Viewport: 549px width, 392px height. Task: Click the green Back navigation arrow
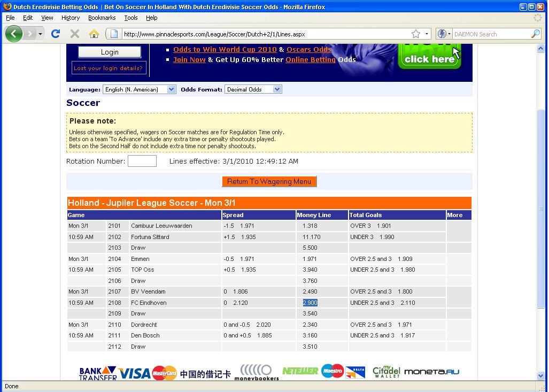click(x=14, y=34)
